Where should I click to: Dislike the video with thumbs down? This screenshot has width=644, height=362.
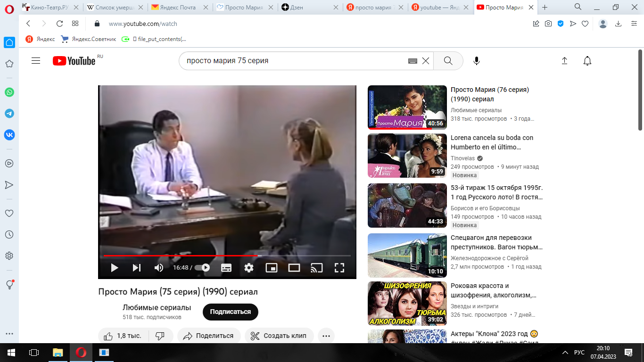pyautogui.click(x=160, y=336)
